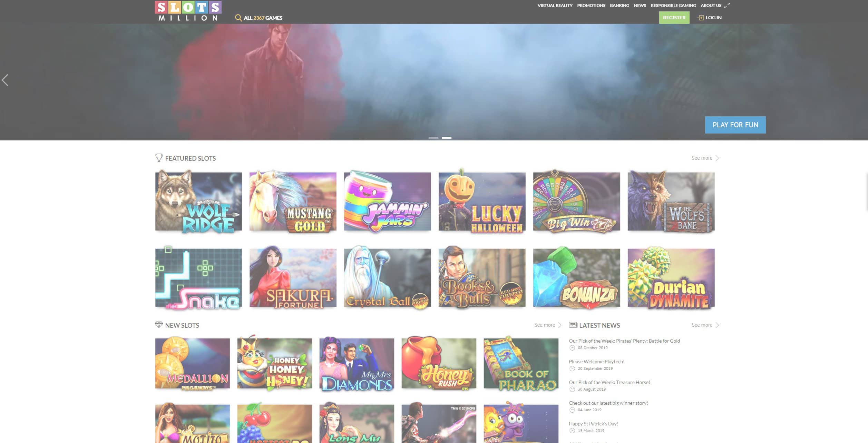
Task: Open Responsible Gaming page
Action: coord(673,6)
